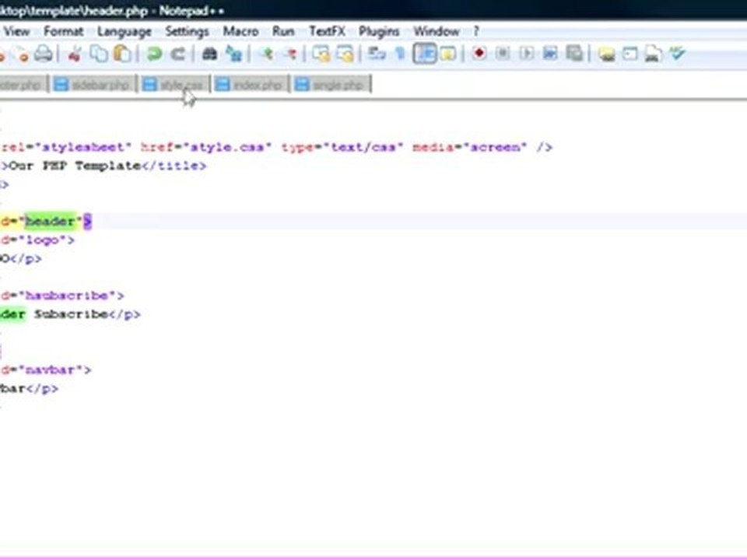Click the Zoom In toolbar icon
Viewport: 747px width, 560px height.
pos(266,54)
